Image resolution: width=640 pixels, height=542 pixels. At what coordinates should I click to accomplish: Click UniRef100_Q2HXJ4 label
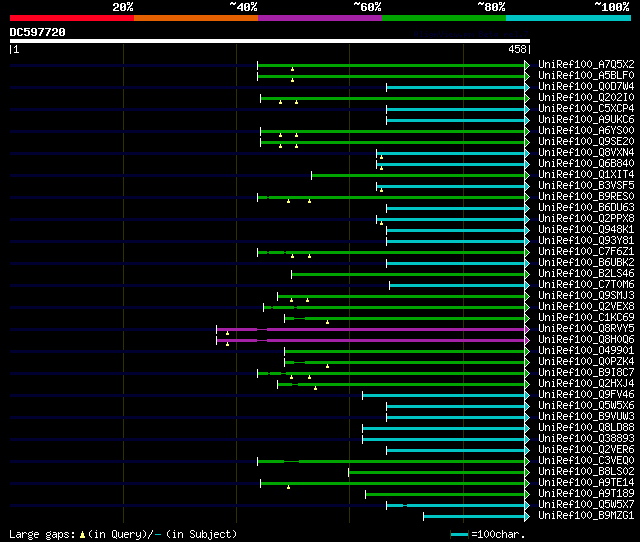click(x=586, y=384)
